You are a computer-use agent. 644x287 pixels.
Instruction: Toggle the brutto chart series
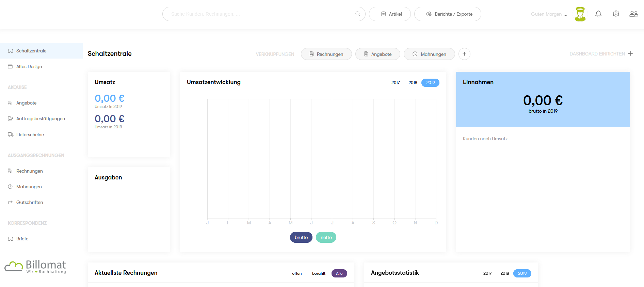(x=301, y=237)
